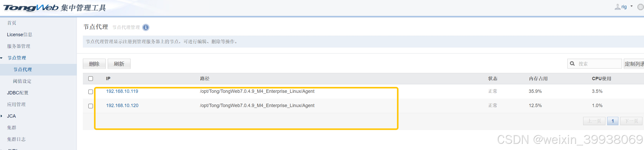This screenshot has width=644, height=150.
Task: Open the 192.168.10.120 node link
Action: point(122,106)
